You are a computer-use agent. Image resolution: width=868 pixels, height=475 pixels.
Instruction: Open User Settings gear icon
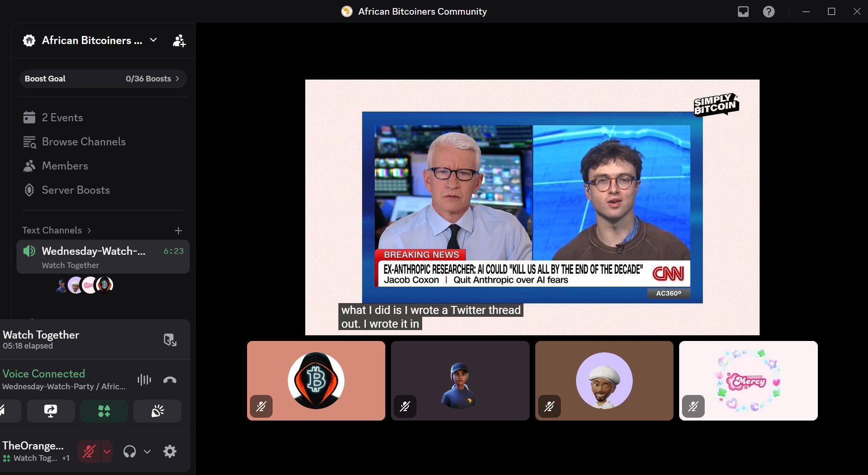click(x=170, y=451)
